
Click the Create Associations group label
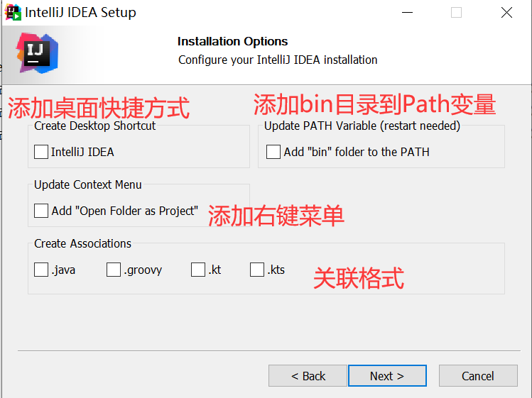[83, 243]
